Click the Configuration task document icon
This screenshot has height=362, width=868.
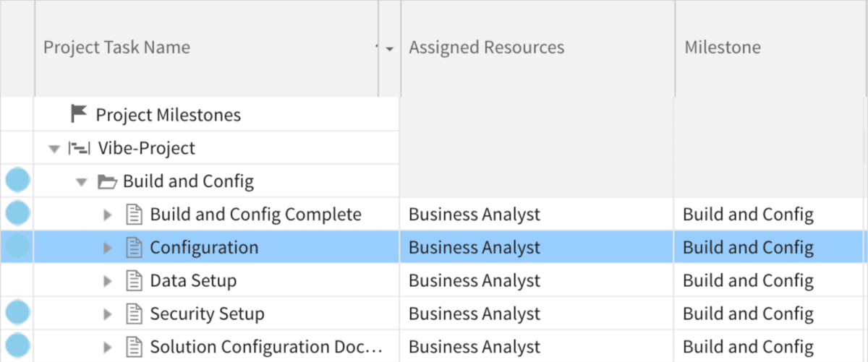tap(133, 248)
